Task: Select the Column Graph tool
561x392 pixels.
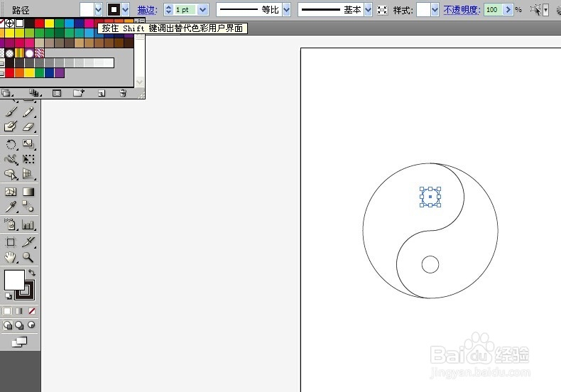Action: [x=28, y=224]
